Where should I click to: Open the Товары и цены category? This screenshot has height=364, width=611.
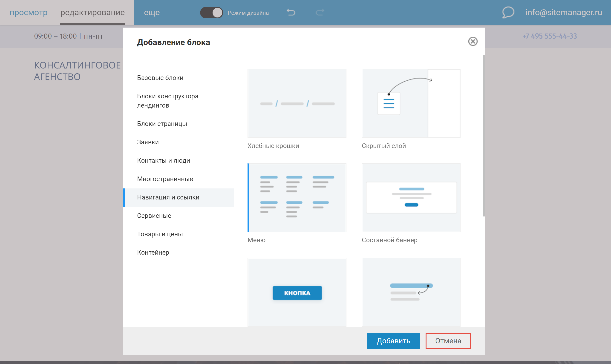(160, 234)
